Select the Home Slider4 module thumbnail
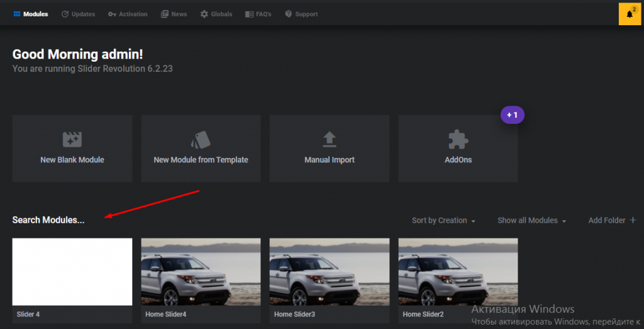 click(x=201, y=272)
